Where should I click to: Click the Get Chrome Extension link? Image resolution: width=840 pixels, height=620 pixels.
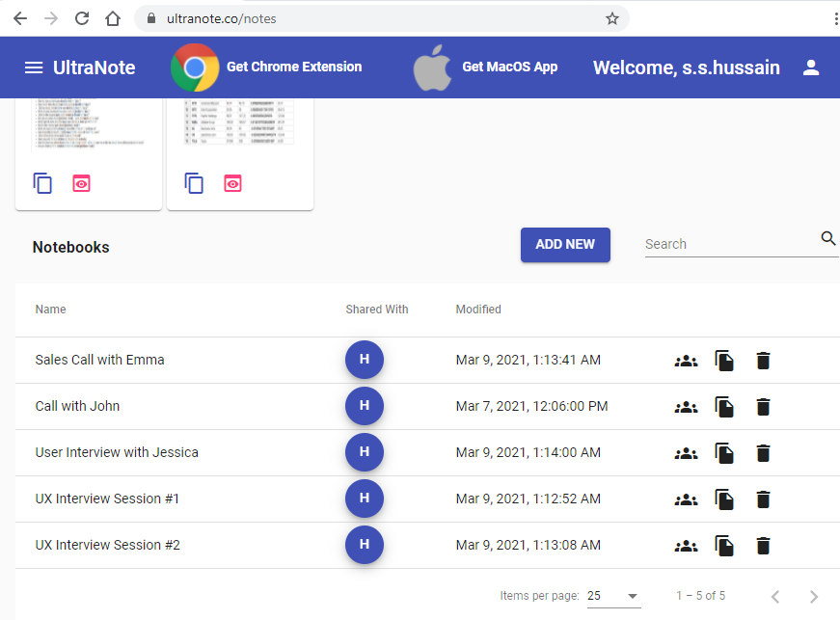tap(294, 67)
